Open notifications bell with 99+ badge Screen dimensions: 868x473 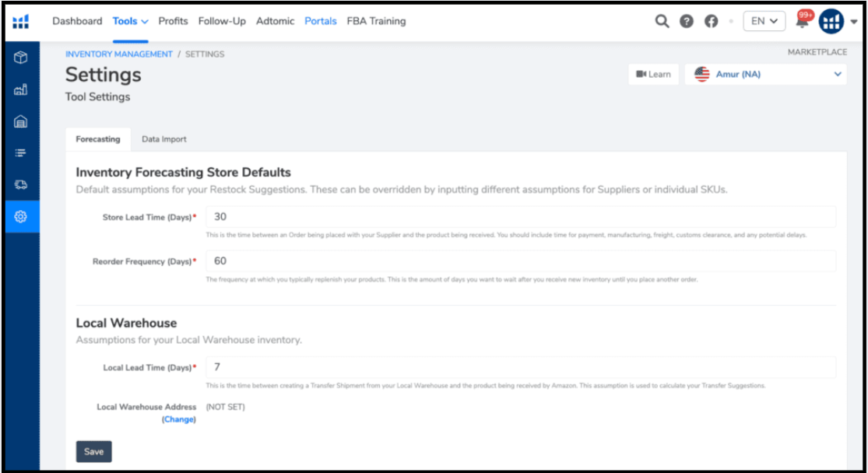[x=803, y=20]
